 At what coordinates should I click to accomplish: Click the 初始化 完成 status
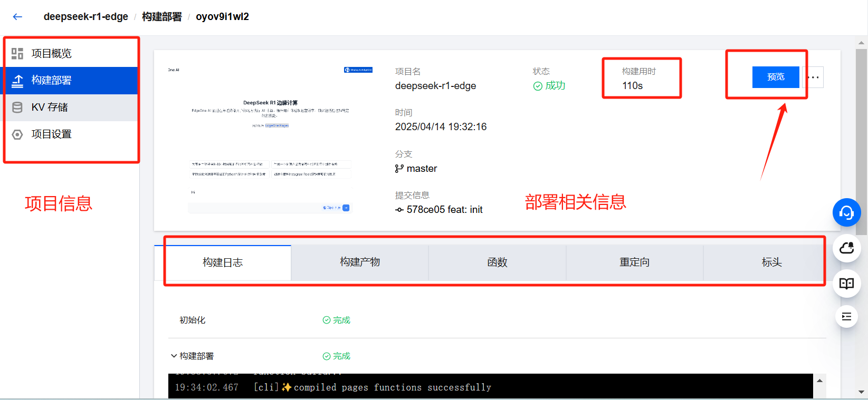coord(337,320)
